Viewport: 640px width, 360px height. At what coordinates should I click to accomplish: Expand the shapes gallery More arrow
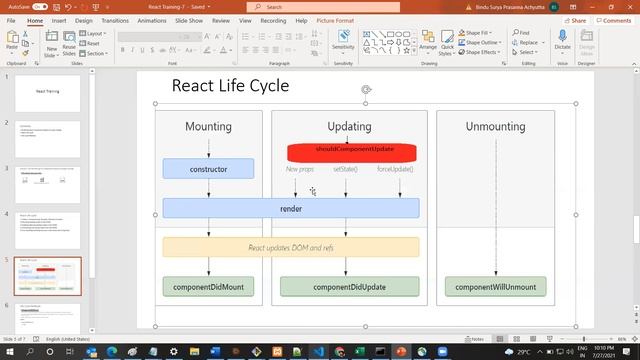pyautogui.click(x=414, y=51)
